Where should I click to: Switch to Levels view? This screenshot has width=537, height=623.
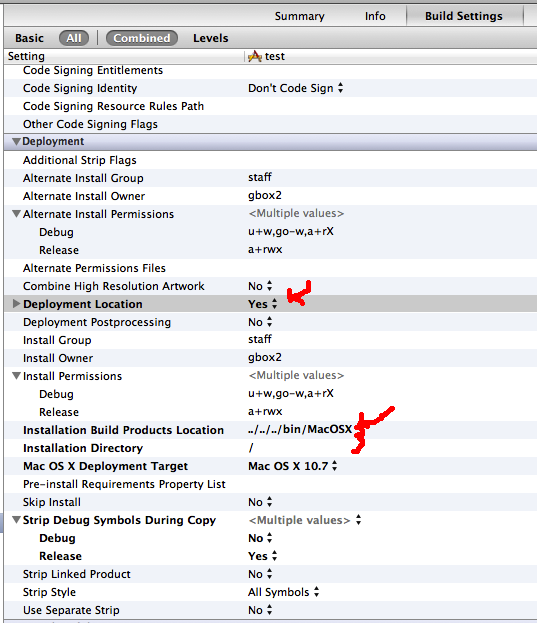[x=211, y=38]
